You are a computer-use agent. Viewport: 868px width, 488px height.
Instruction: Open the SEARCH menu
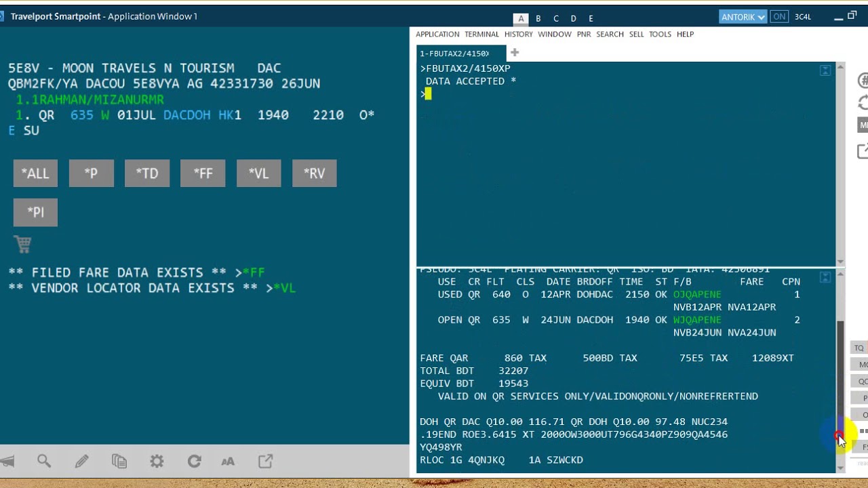[610, 34]
